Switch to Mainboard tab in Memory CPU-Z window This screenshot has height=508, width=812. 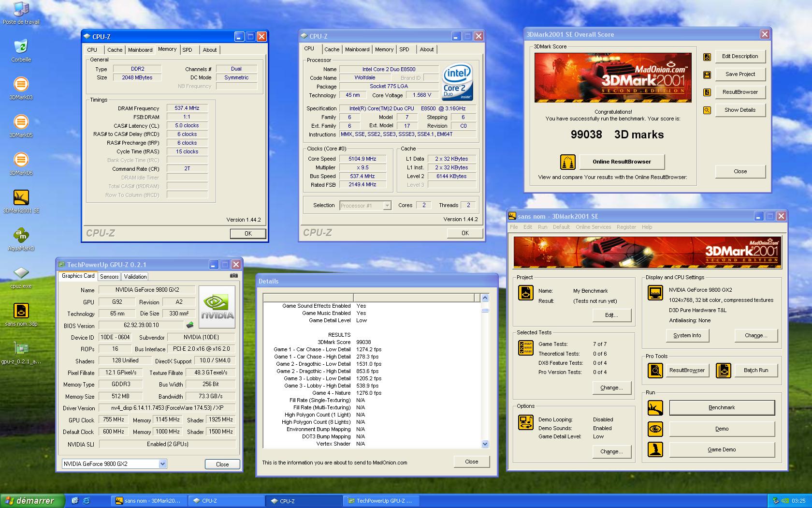[x=140, y=50]
